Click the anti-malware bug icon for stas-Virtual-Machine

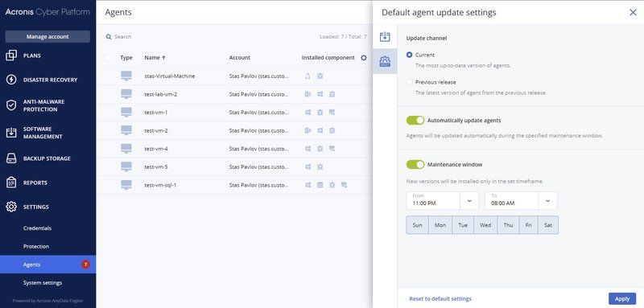320,76
